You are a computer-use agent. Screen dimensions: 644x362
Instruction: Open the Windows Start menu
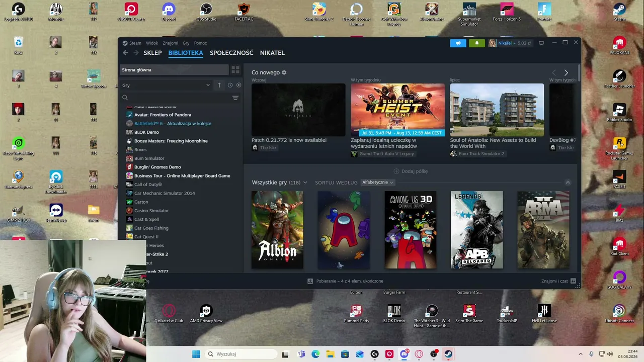click(196, 354)
